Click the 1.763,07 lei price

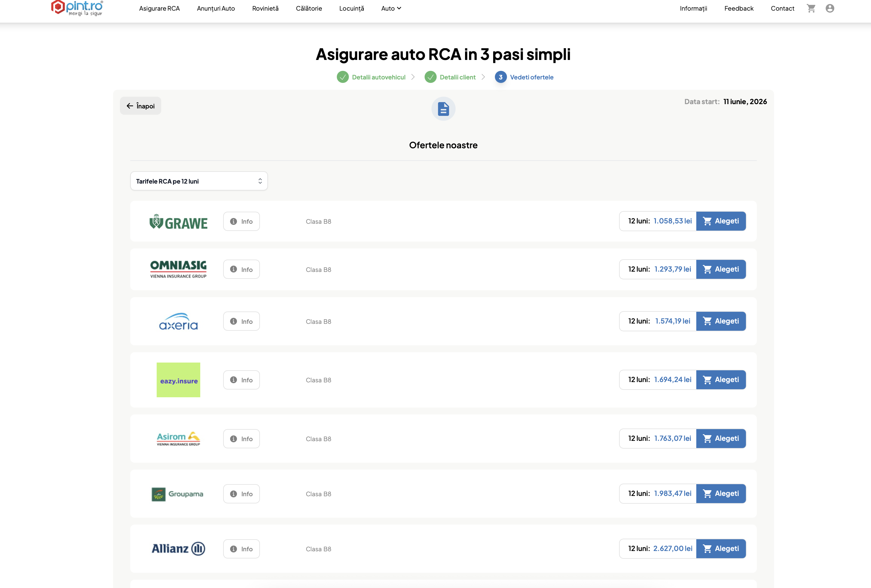tap(673, 439)
